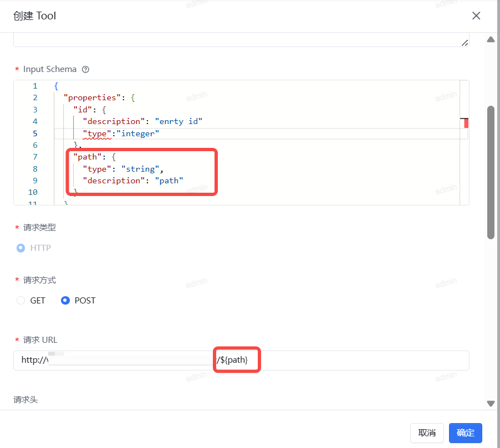
Task: Focus the text area above Input Schema
Action: pos(238,40)
